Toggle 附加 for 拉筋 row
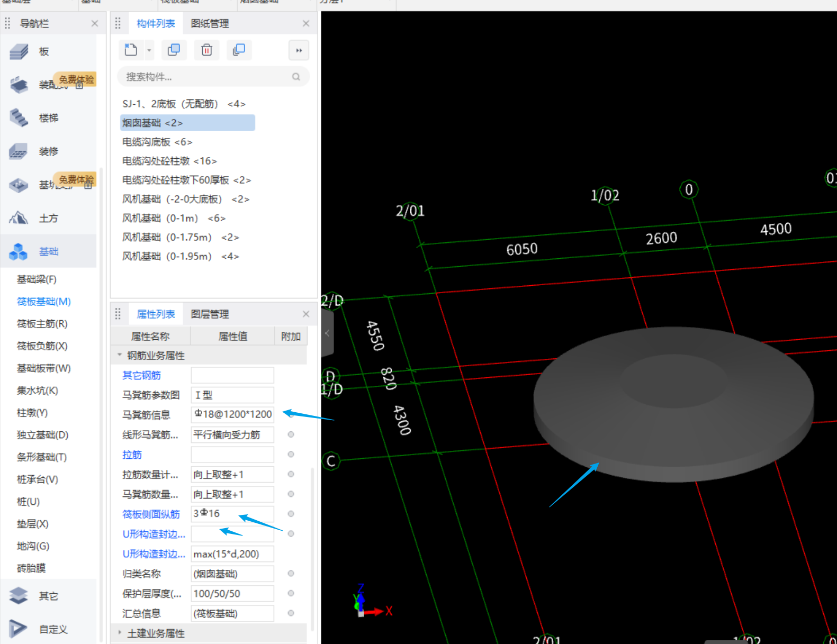Viewport: 837px width, 644px height. 291,454
